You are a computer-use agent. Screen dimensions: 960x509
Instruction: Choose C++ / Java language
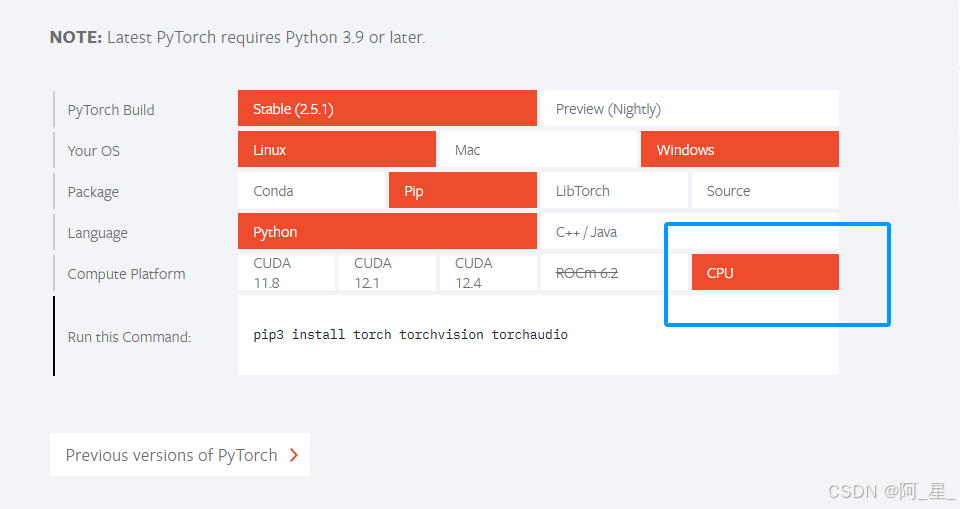click(689, 232)
